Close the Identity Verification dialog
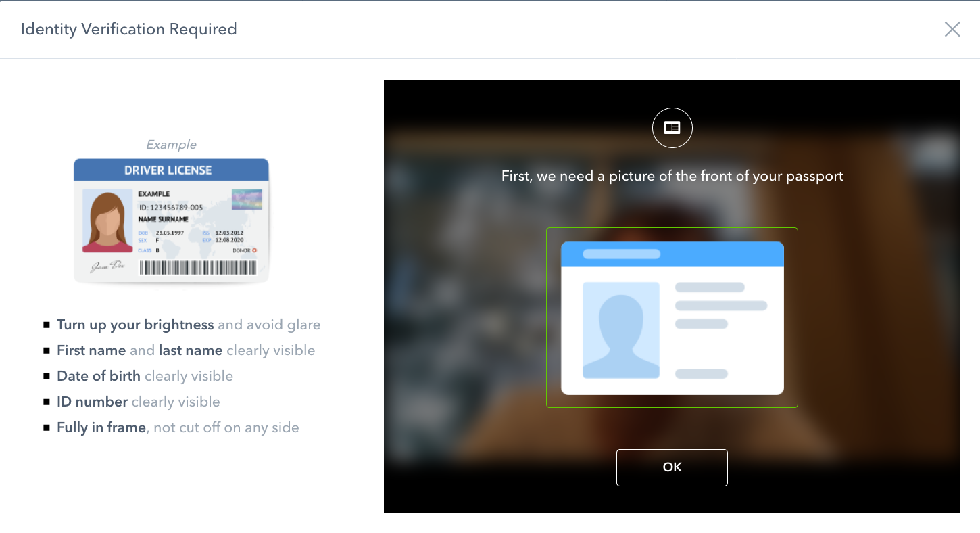Image resolution: width=980 pixels, height=533 pixels. coord(952,29)
